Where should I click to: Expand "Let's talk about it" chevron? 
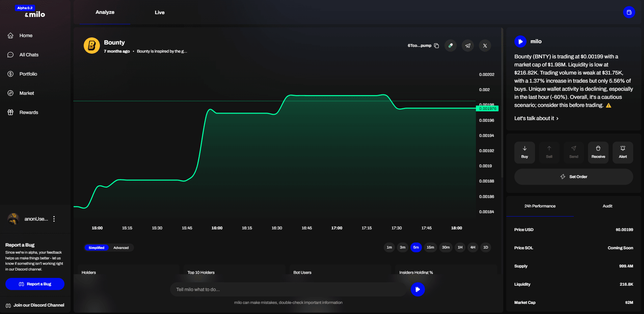557,118
